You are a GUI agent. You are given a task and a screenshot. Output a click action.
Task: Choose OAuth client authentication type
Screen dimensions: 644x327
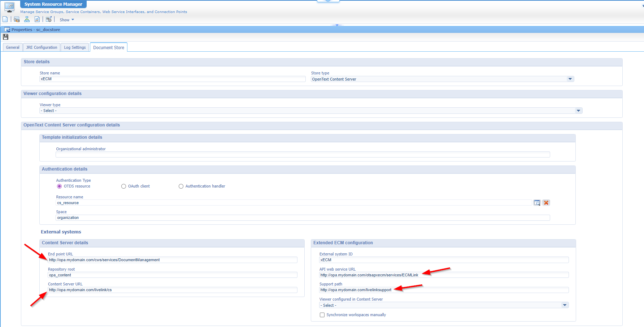click(124, 186)
